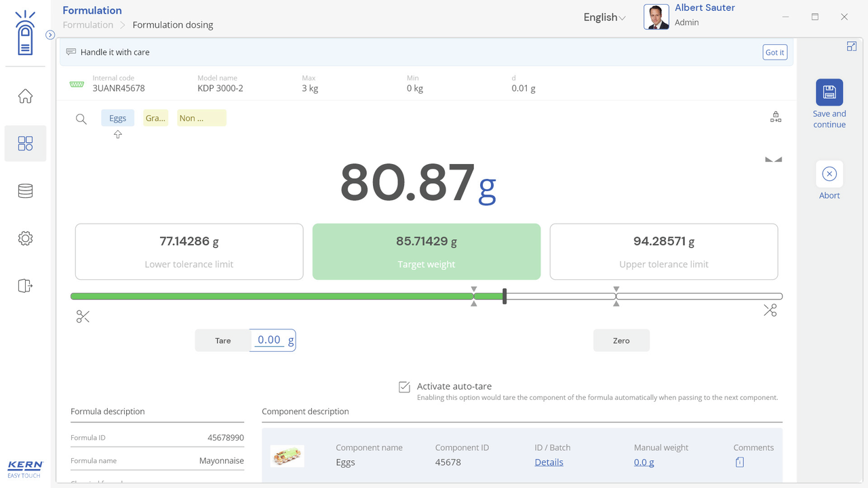Viewport: 868px width, 488px height.
Task: Expand the sidebar with arrow toggle
Action: point(50,35)
